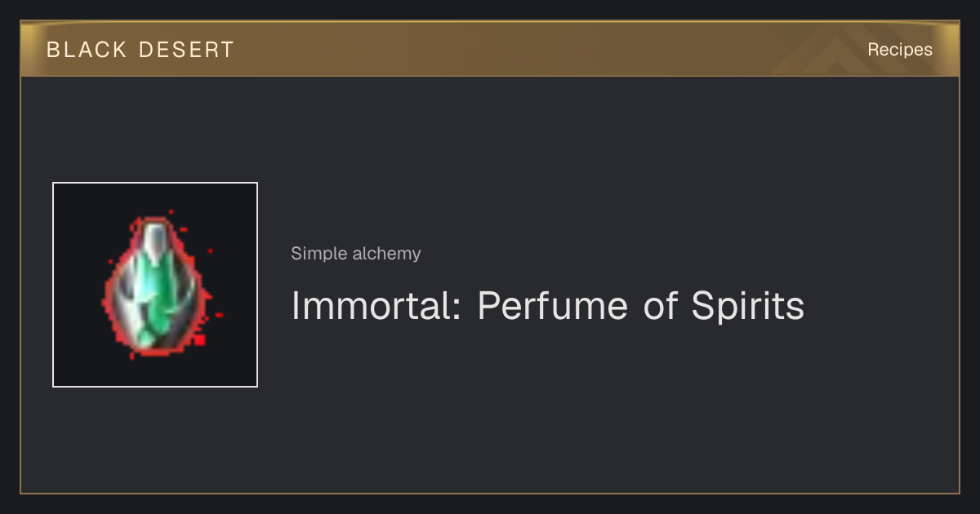This screenshot has width=980, height=514.
Task: Click the empty dark card area beside the title
Action: click(x=882, y=306)
